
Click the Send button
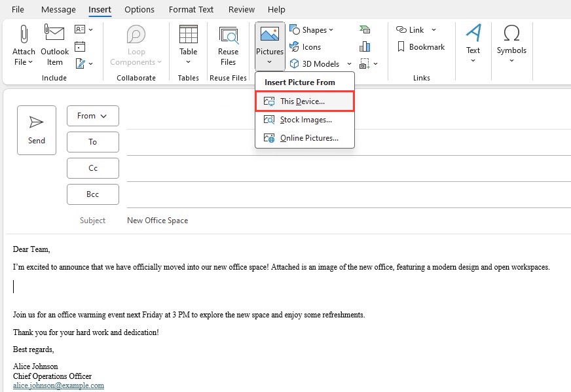pyautogui.click(x=37, y=130)
